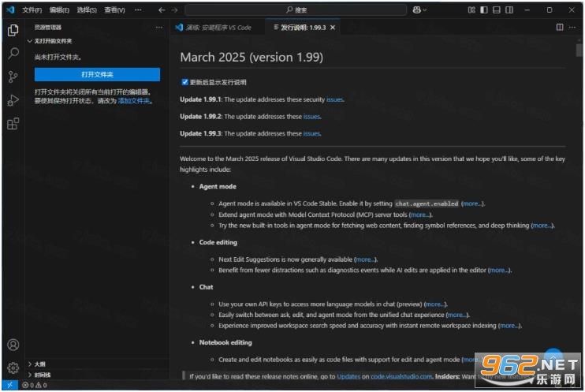Go forward using the right arrow

pos(174,10)
